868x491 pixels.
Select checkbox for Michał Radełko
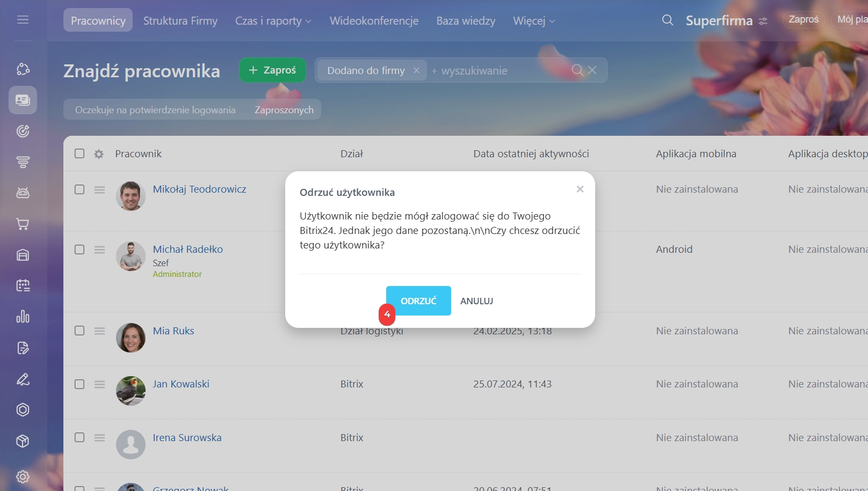79,250
